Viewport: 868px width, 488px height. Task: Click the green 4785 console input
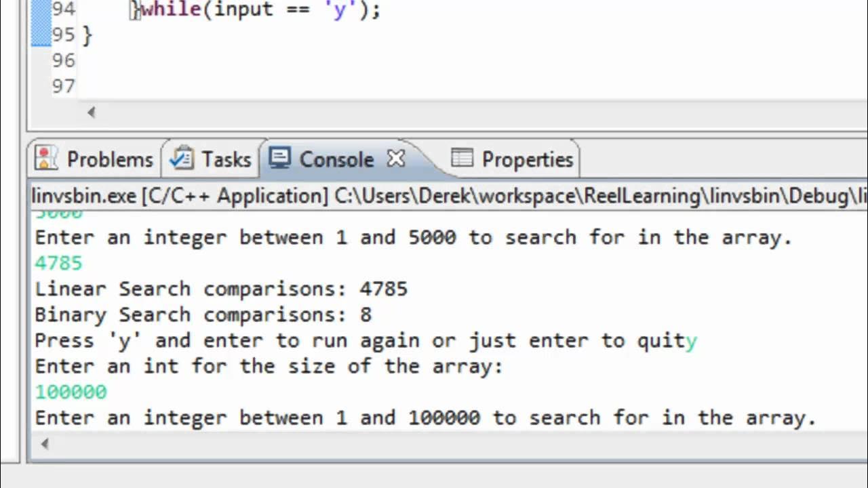click(59, 263)
